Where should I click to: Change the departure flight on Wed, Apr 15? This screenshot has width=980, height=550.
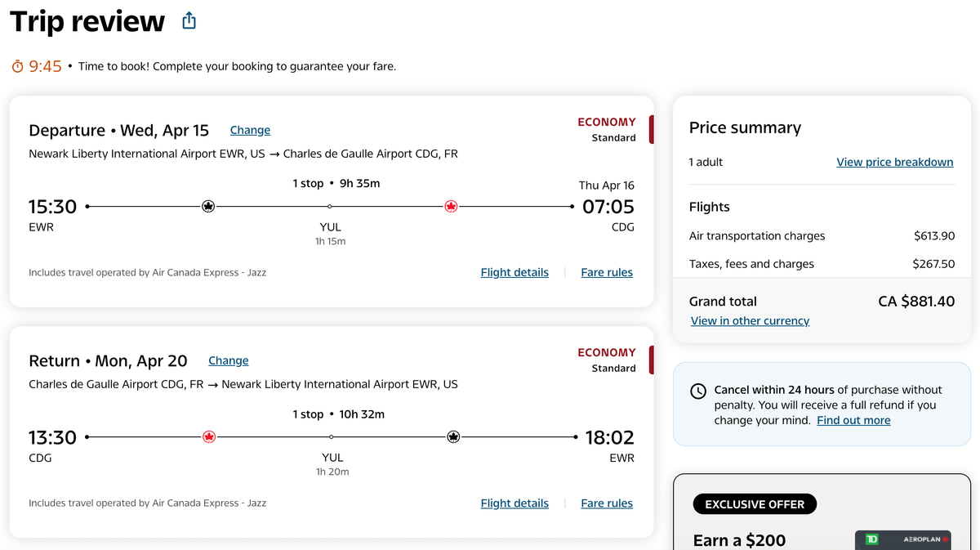point(250,130)
